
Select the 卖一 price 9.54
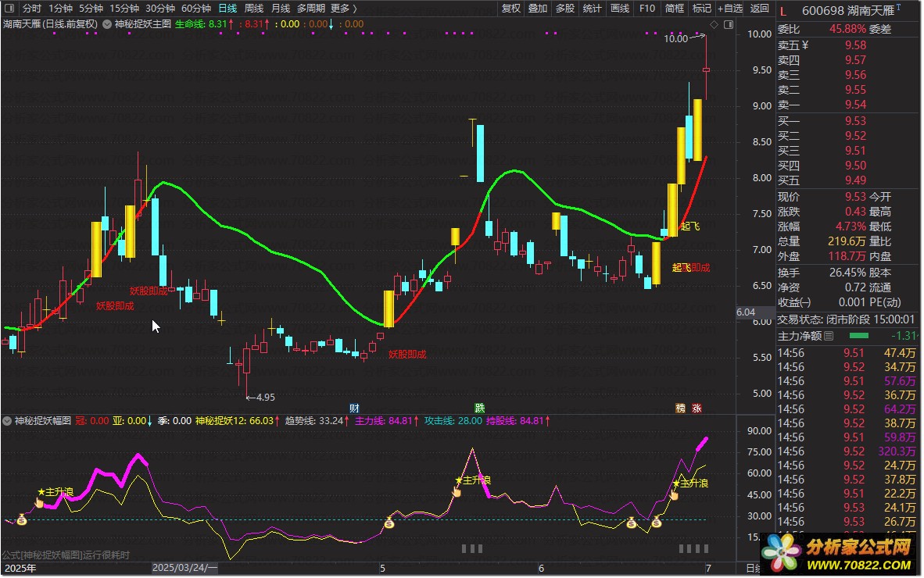[856, 105]
